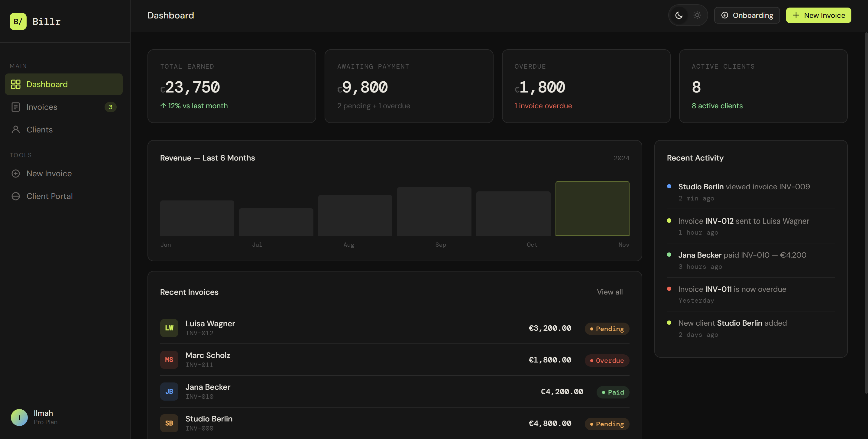This screenshot has width=868, height=439.
Task: Click the Paid badge for INV-010
Action: (x=613, y=392)
